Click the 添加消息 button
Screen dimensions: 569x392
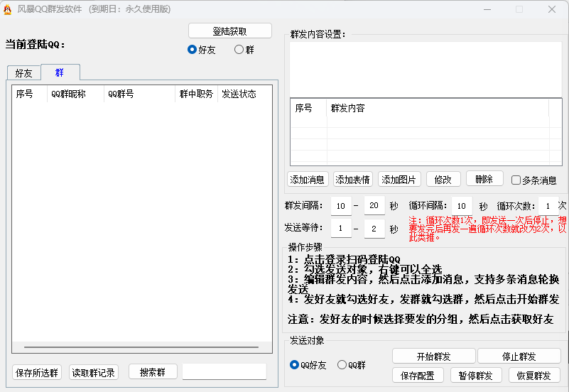(x=308, y=180)
